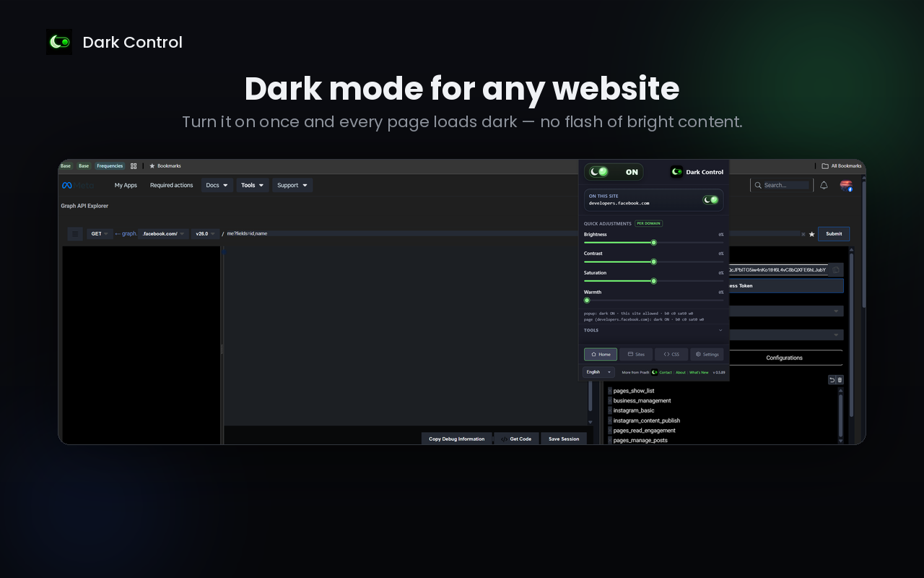Viewport: 924px width, 578px height.
Task: Open the Tools dropdown in Meta header
Action: coord(253,186)
